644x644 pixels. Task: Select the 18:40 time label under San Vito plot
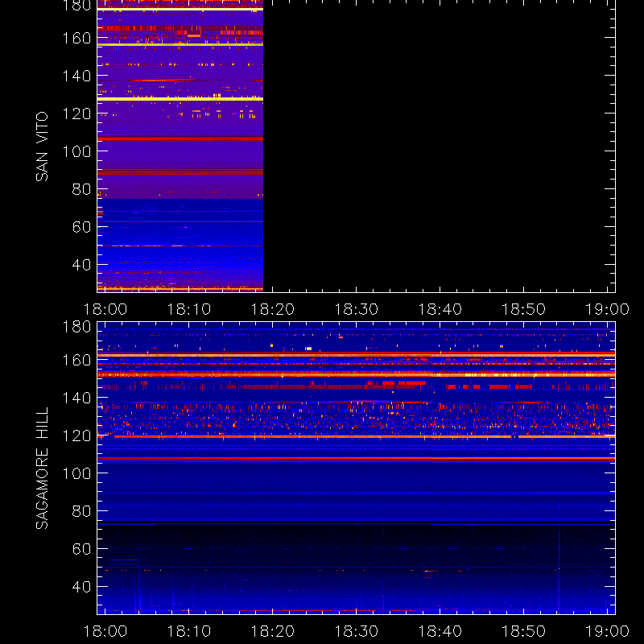[x=440, y=309]
